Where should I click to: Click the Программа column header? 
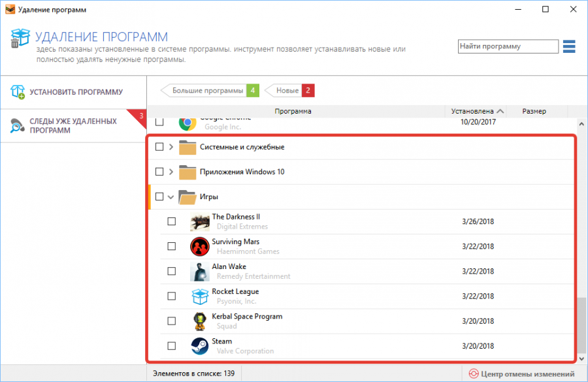293,112
